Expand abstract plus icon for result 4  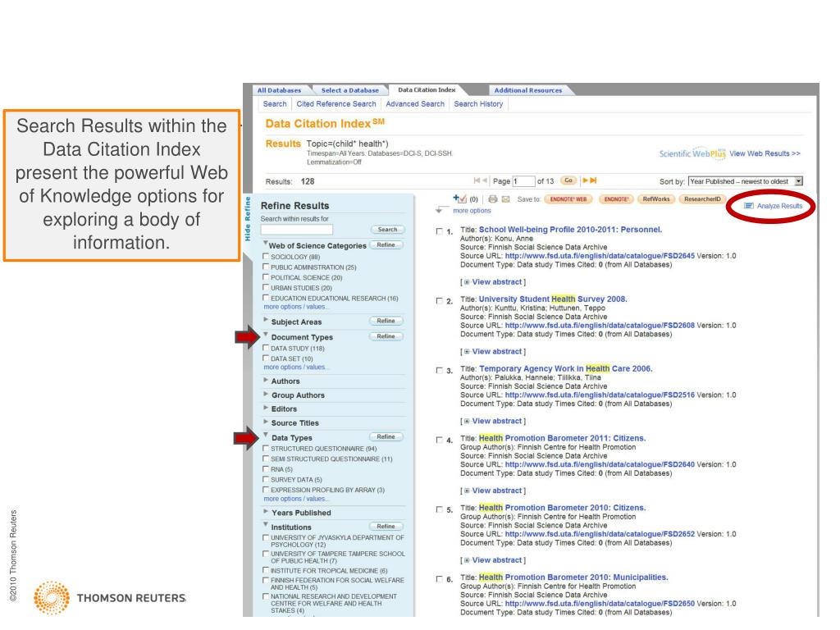tap(467, 491)
